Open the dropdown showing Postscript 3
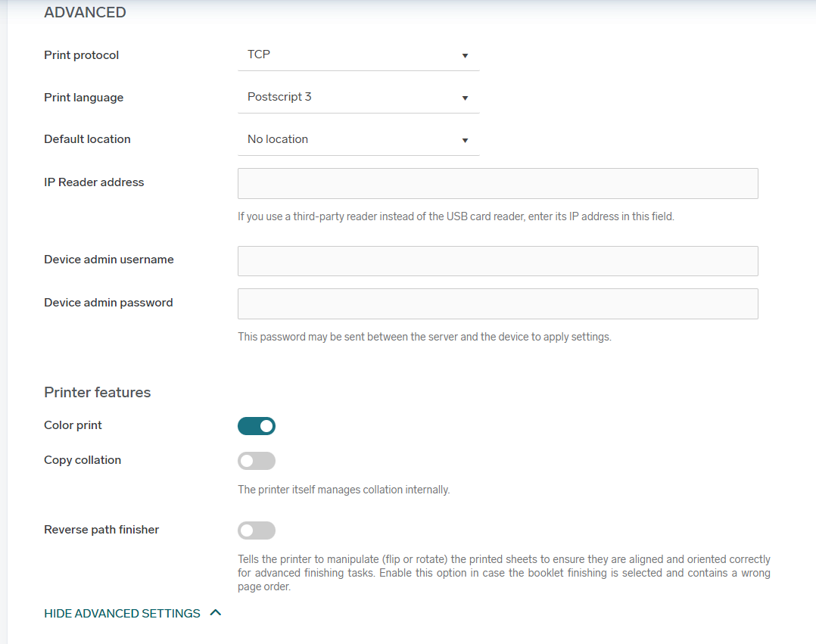The width and height of the screenshot is (816, 644). point(358,98)
